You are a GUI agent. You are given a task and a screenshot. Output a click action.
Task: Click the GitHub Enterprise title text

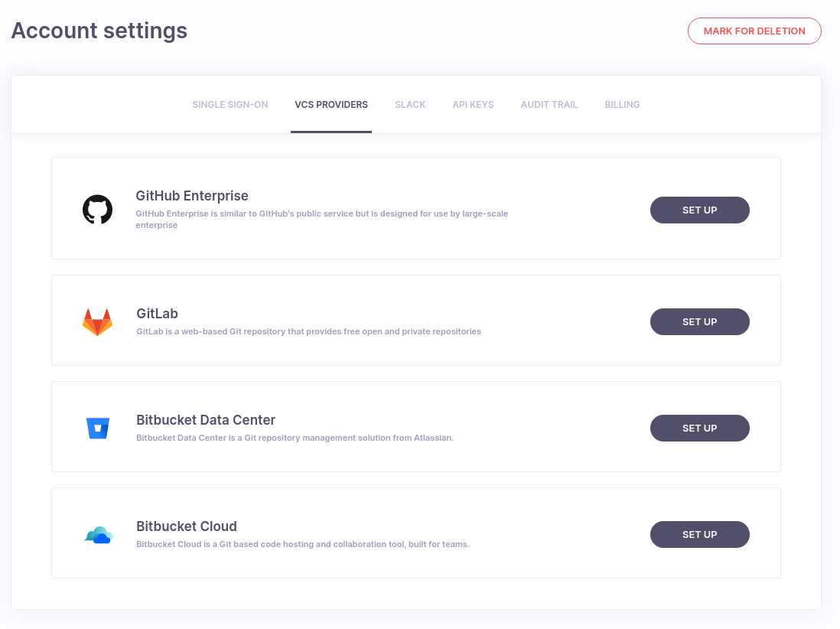191,196
